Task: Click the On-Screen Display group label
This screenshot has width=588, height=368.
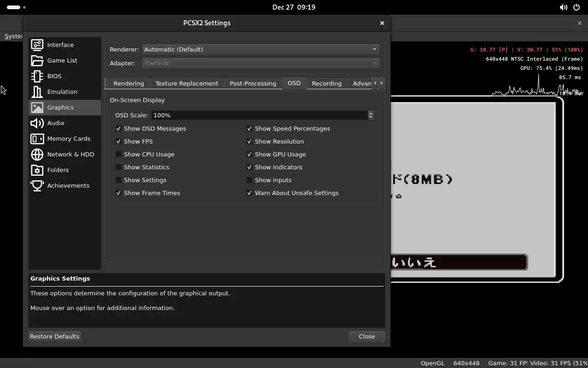Action: (137, 100)
